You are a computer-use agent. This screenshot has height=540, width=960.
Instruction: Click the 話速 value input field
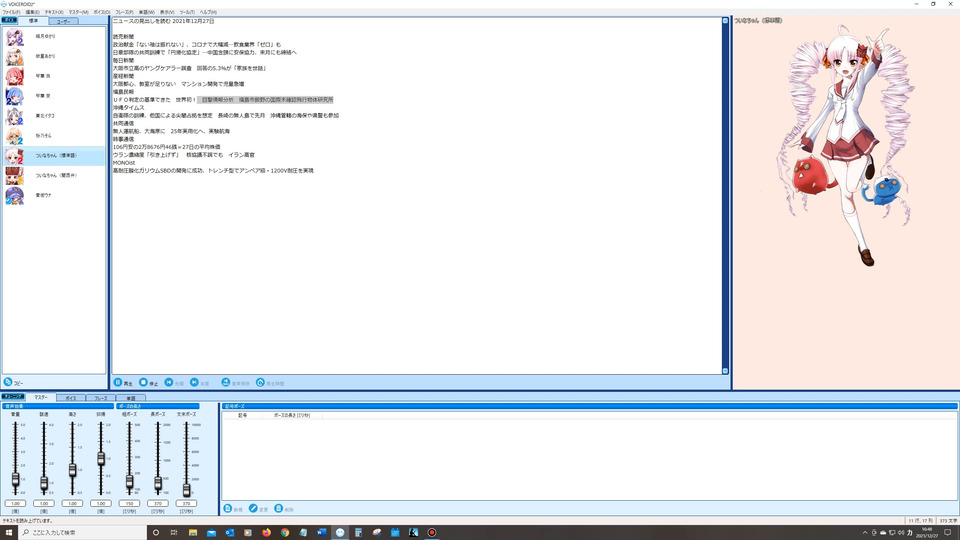(44, 503)
